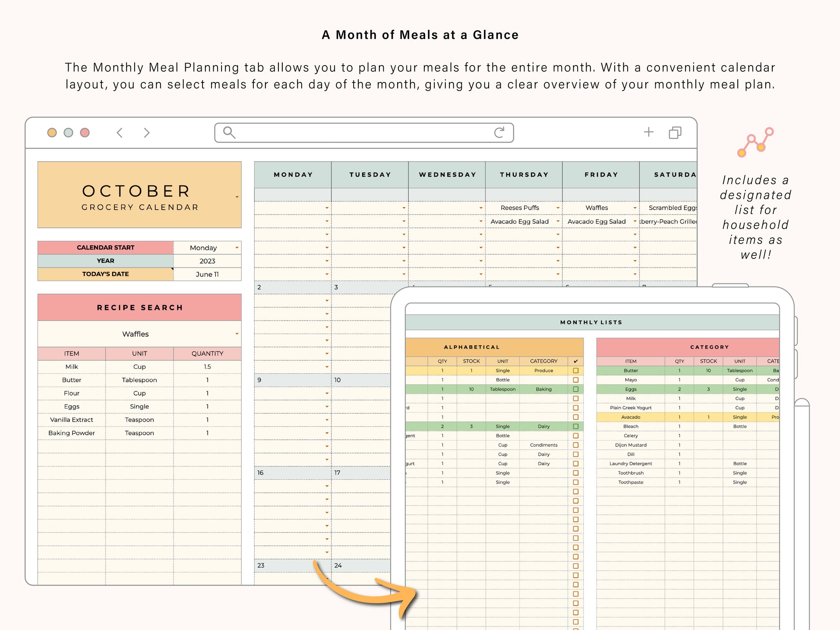This screenshot has height=630, width=840.
Task: Expand the Recipe Search Waffles dropdown
Action: [237, 334]
